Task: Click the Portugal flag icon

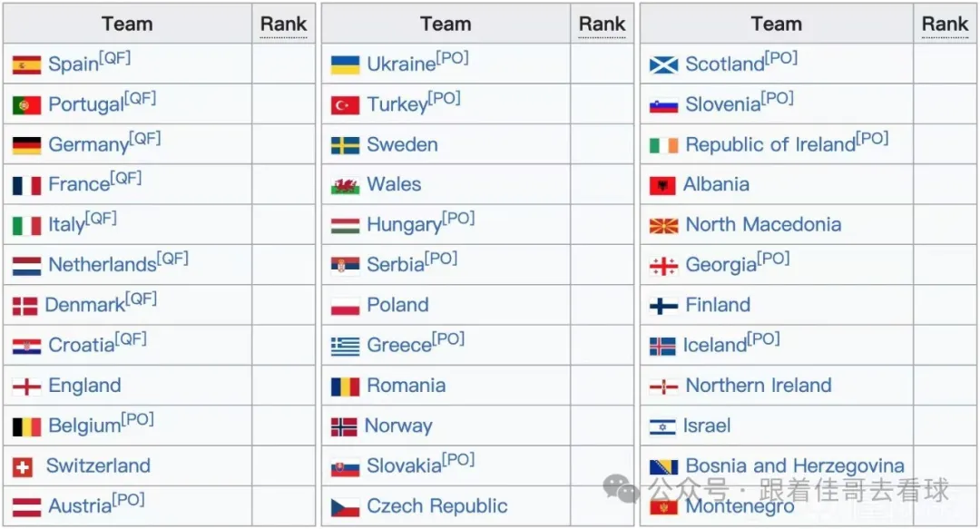Action: [x=26, y=105]
